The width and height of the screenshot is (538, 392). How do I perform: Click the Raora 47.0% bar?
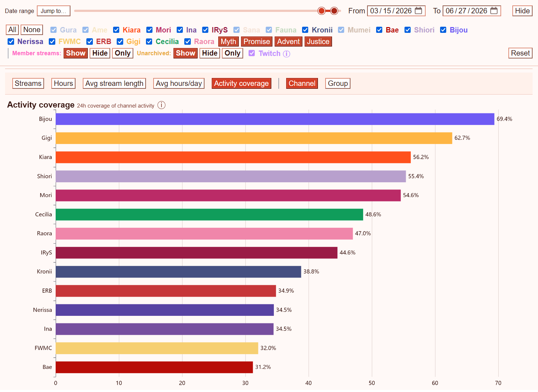click(x=204, y=234)
